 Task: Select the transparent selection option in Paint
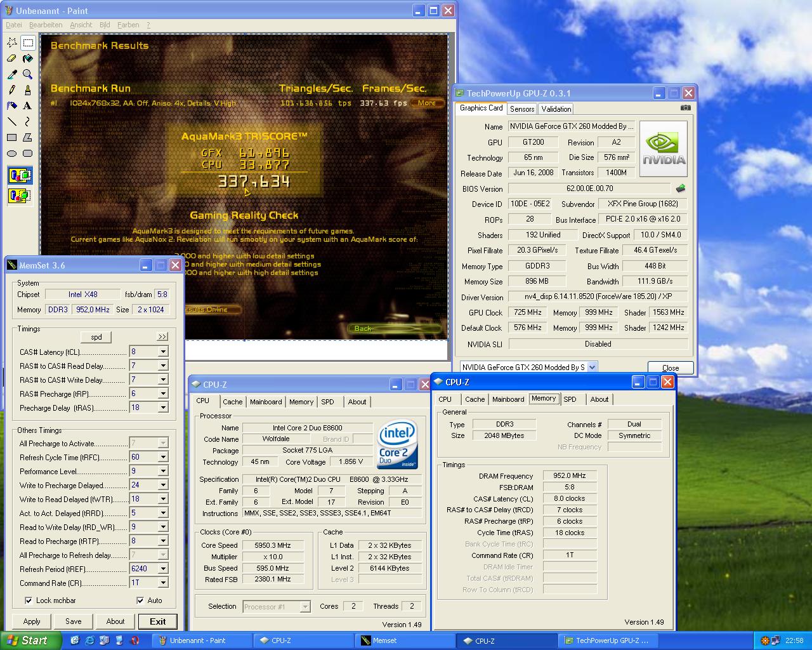(x=20, y=196)
